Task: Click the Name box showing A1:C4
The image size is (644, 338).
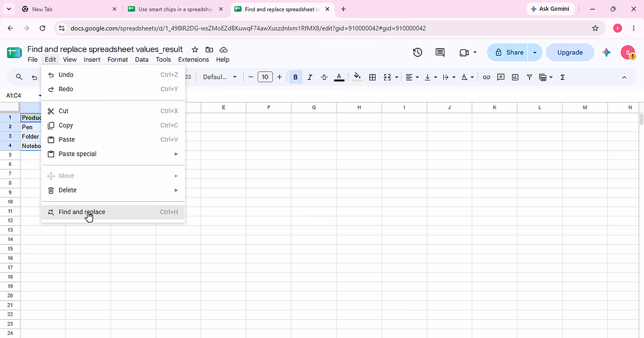Action: (20, 95)
